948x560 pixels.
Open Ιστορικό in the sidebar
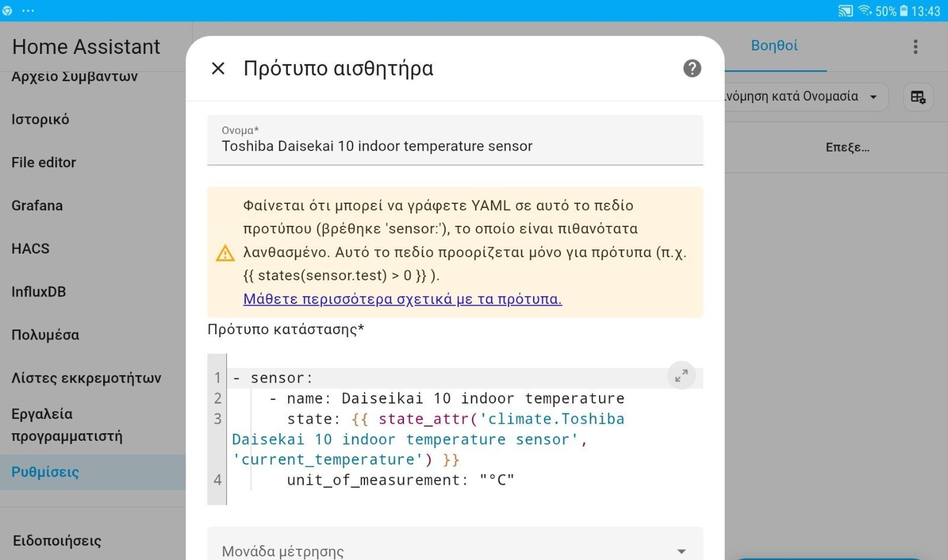point(40,120)
